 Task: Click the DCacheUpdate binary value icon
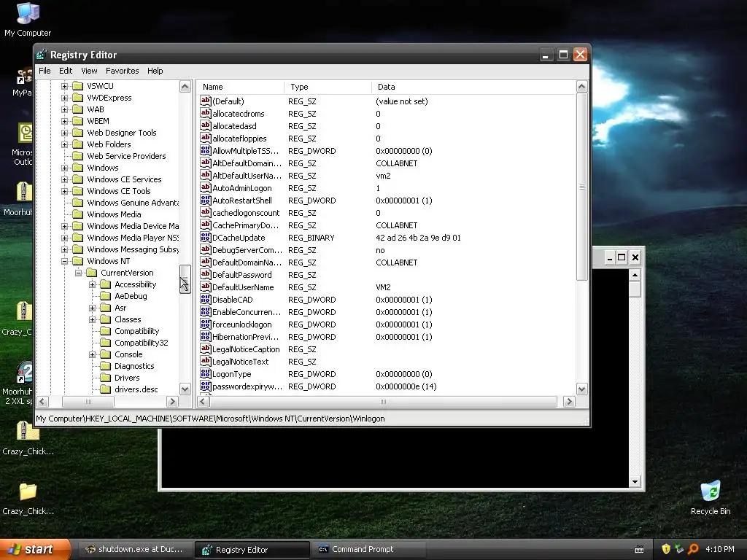click(x=205, y=237)
